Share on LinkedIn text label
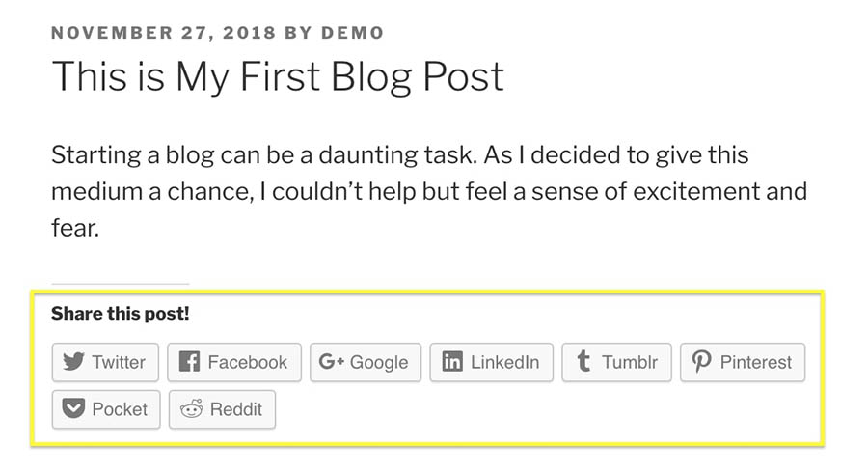This screenshot has width=868, height=474. pos(504,362)
